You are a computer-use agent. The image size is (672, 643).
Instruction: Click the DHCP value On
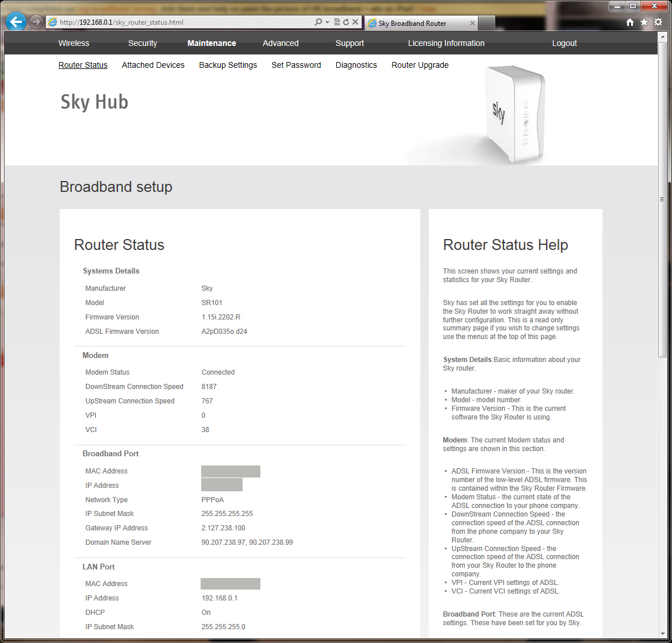click(206, 613)
